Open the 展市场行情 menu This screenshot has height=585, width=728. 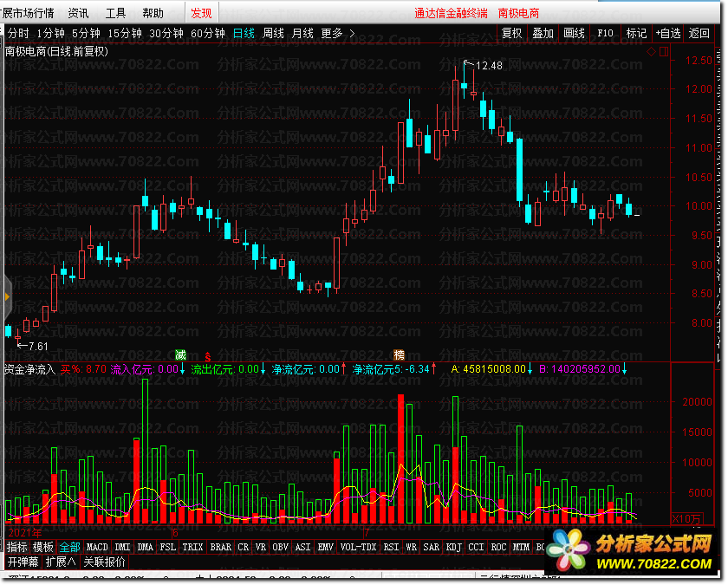click(x=28, y=13)
